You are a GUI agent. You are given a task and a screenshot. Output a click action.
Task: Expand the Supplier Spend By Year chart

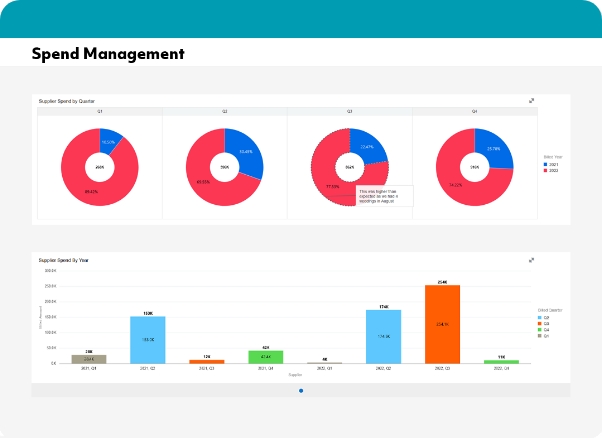click(x=532, y=260)
